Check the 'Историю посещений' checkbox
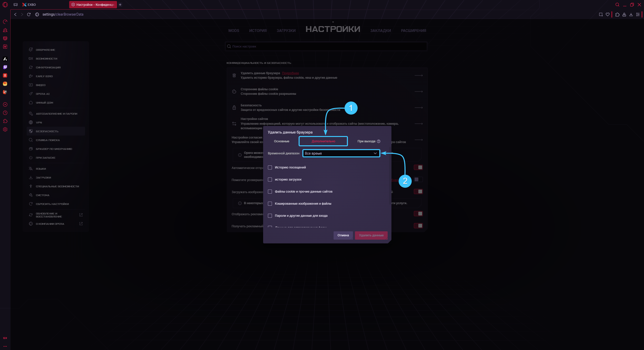Image resolution: width=644 pixels, height=350 pixels. [x=270, y=167]
